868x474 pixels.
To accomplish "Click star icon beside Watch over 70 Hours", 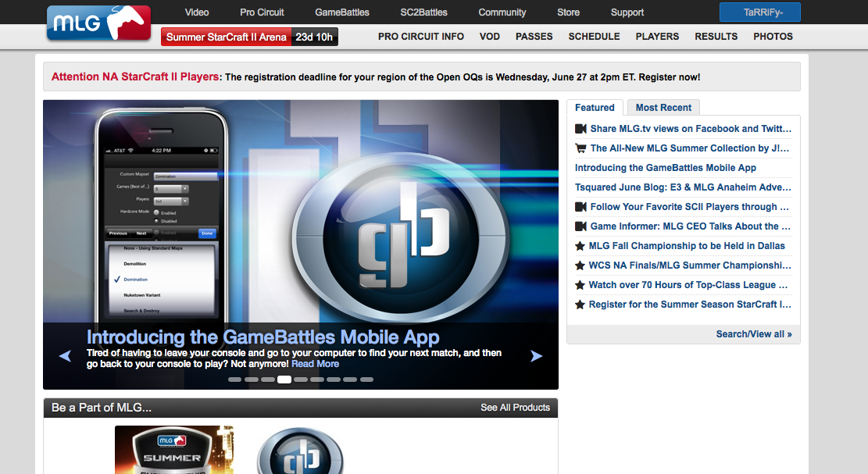I will tap(580, 285).
